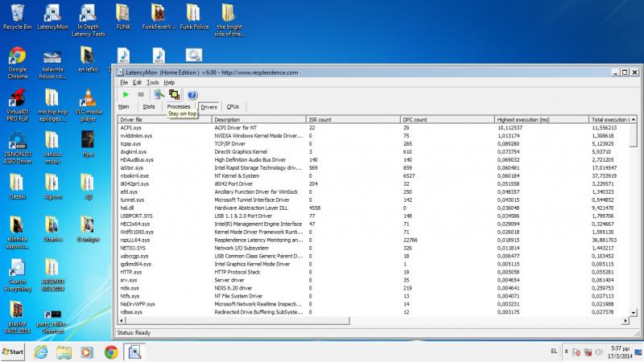Image resolution: width=644 pixels, height=362 pixels.
Task: Go to the Stats tab
Action: 149,106
